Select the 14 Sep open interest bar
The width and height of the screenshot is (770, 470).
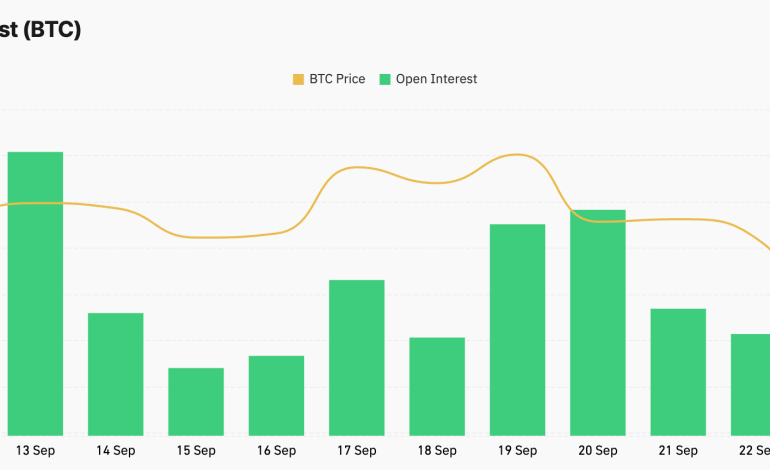pyautogui.click(x=116, y=374)
